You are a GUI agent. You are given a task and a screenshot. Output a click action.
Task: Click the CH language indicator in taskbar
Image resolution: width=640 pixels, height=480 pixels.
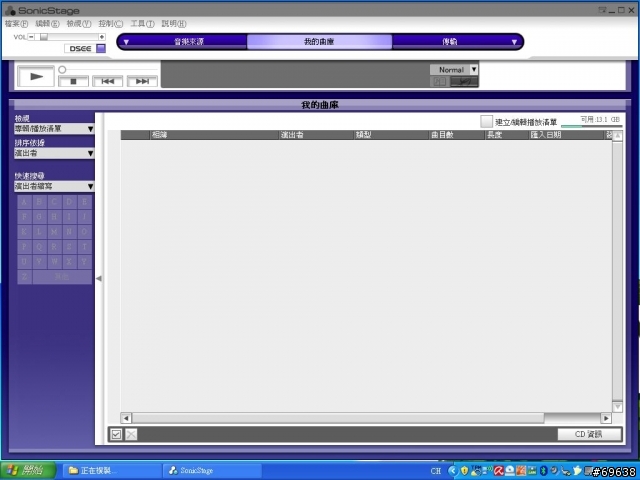436,471
